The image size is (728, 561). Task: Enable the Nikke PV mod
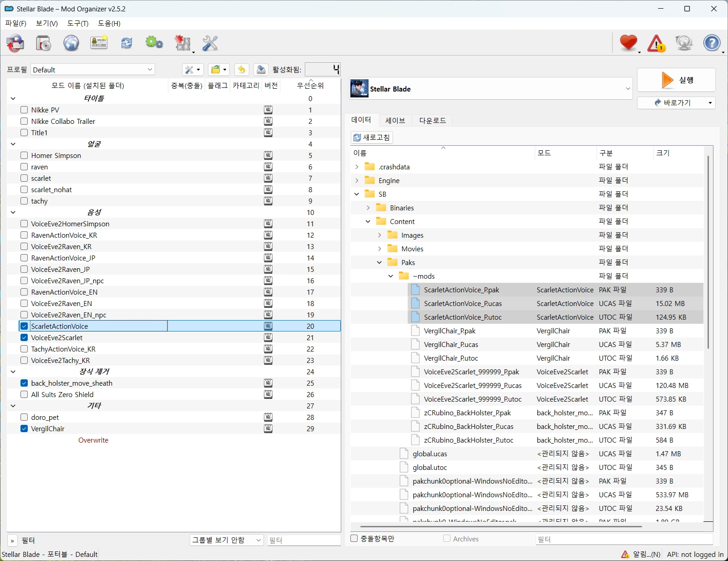coord(24,110)
